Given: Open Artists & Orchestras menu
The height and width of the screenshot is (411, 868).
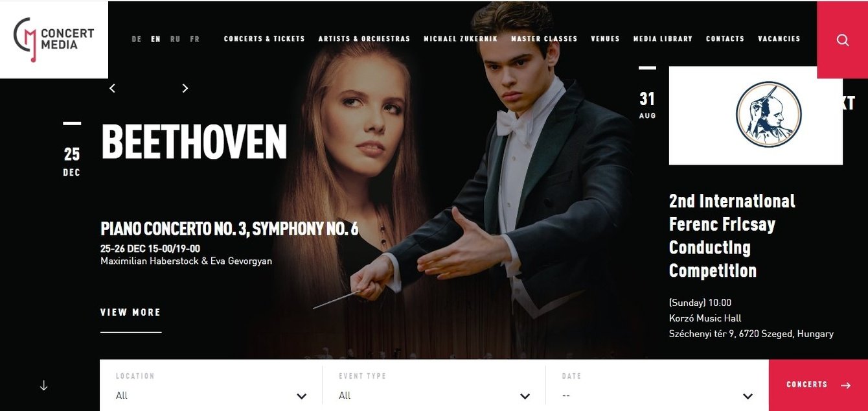Looking at the screenshot, I should point(364,39).
